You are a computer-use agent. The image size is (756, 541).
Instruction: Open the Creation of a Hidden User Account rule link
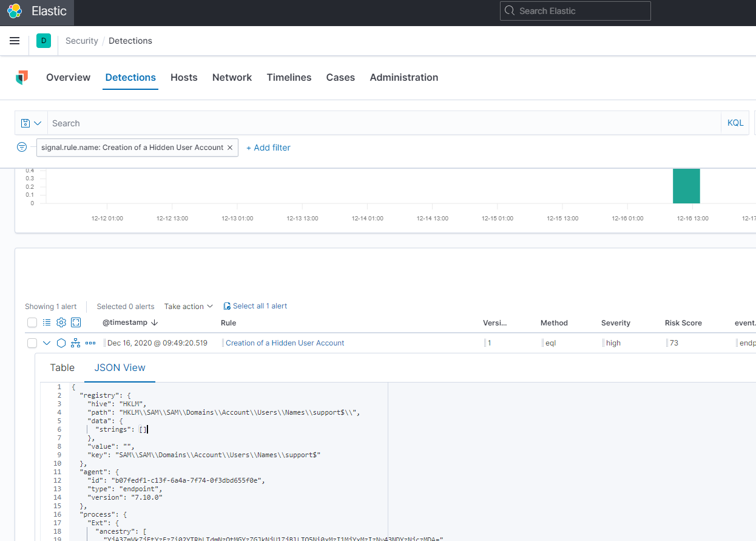click(x=285, y=343)
